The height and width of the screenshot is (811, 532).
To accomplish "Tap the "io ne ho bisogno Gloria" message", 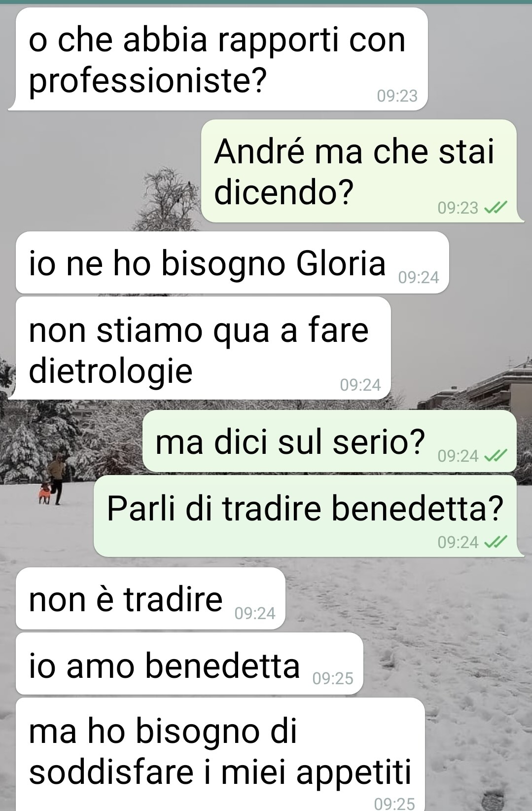I will pos(232,262).
